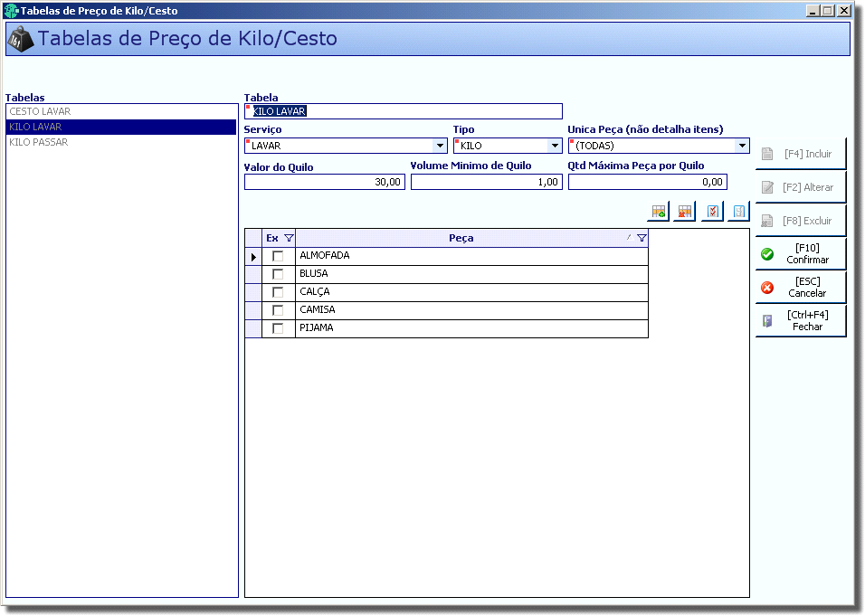Image resolution: width=865 pixels, height=616 pixels.
Task: Open the filter on the Peça column
Action: point(642,238)
